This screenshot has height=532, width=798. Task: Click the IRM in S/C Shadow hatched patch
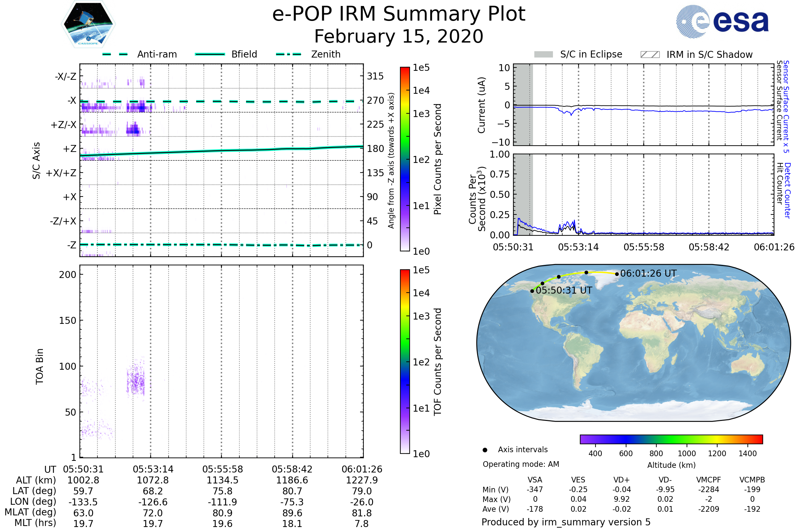click(x=650, y=55)
